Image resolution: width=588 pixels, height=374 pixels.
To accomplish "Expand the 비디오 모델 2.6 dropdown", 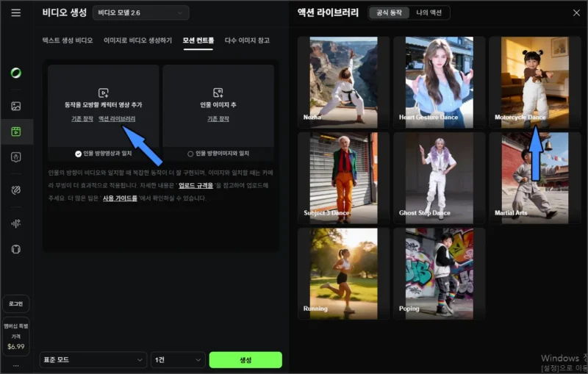I will pos(141,12).
